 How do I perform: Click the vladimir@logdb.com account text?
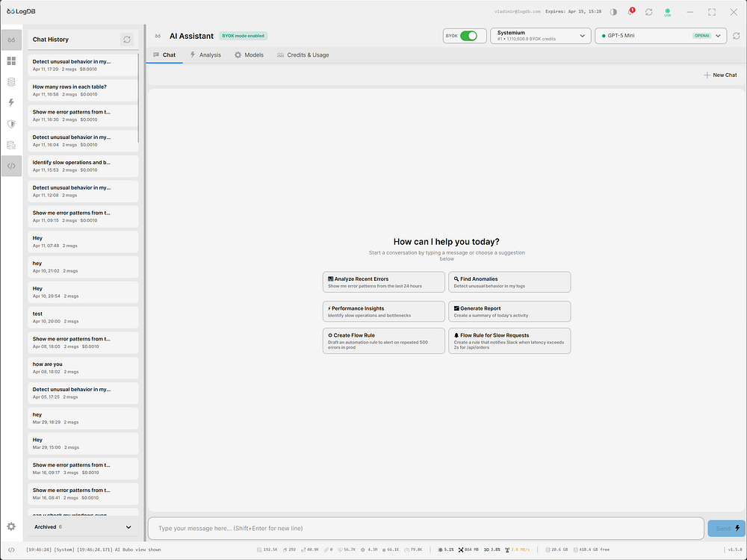tap(517, 11)
